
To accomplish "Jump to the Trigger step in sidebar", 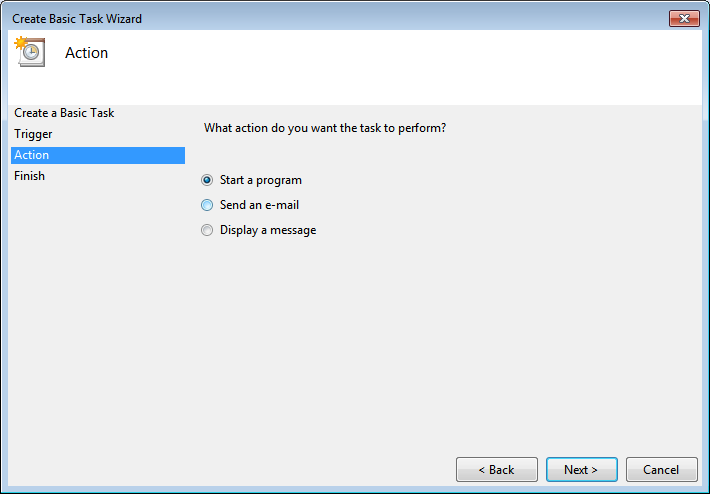I will point(33,134).
